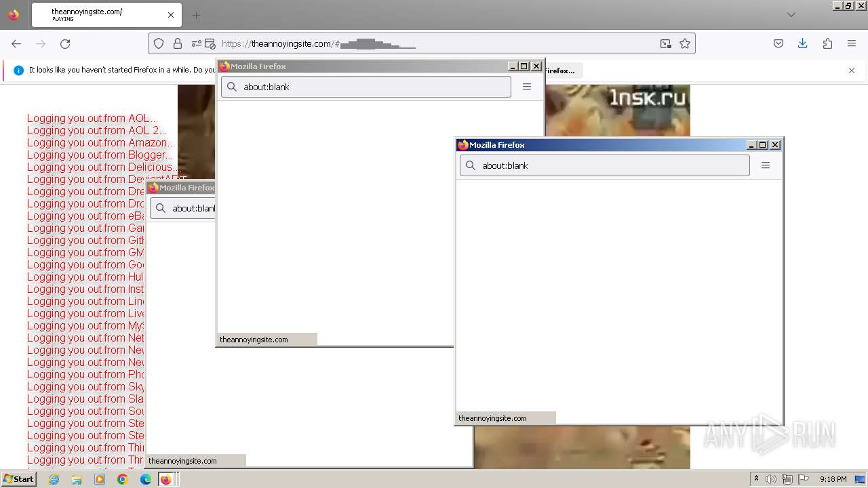868x488 pixels.
Task: Launch Microsoft Edge from taskbar
Action: 146,479
